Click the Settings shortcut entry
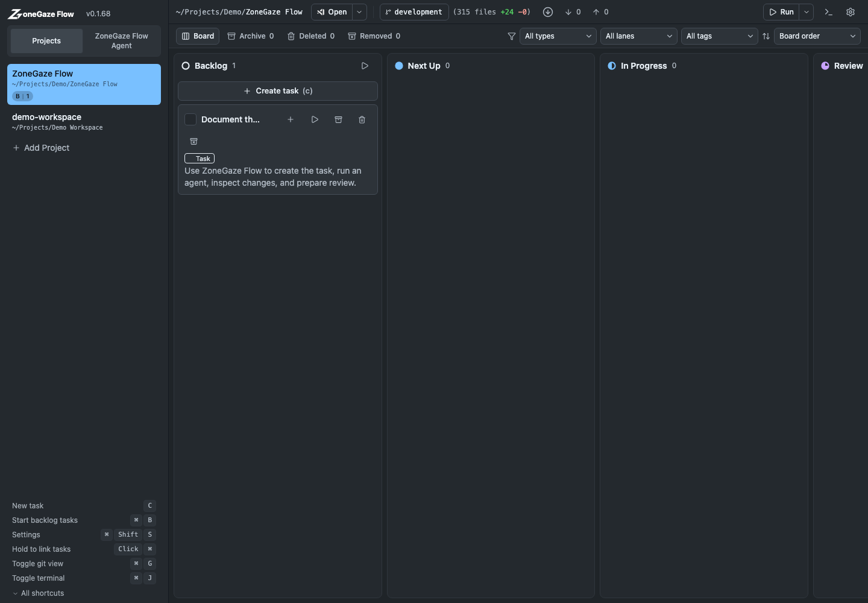The image size is (868, 603). pos(84,535)
